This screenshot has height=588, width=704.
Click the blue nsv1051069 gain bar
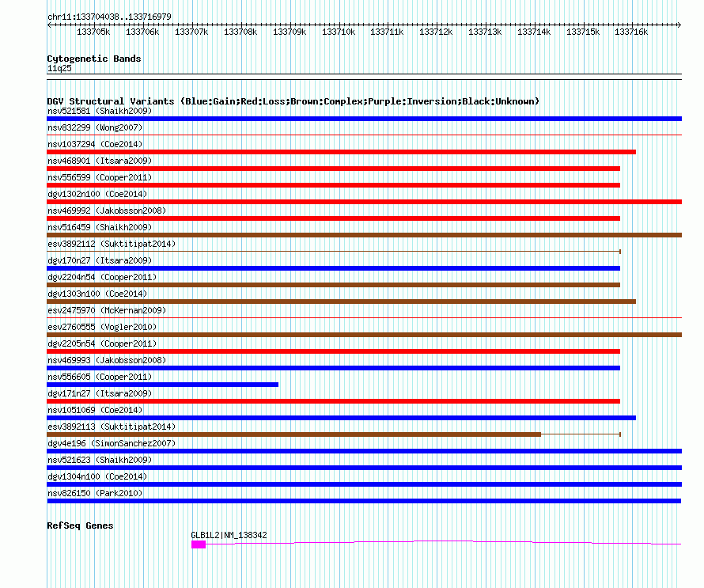[x=341, y=418]
